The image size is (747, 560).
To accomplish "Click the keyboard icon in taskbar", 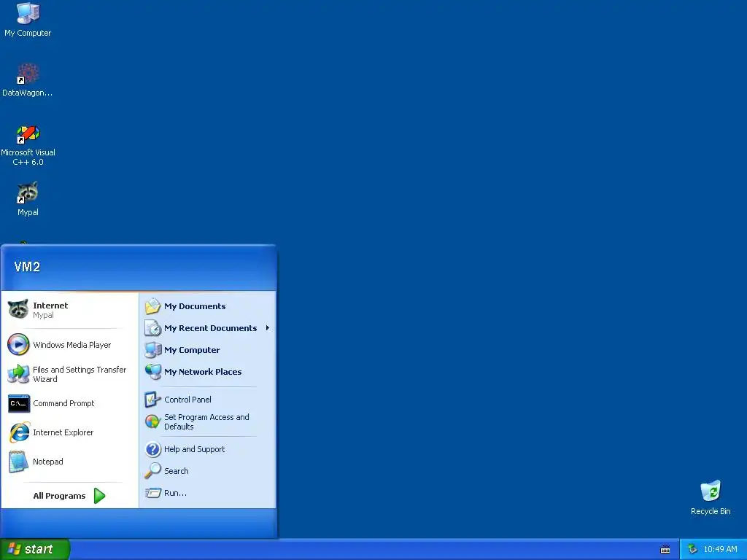I will coord(665,550).
